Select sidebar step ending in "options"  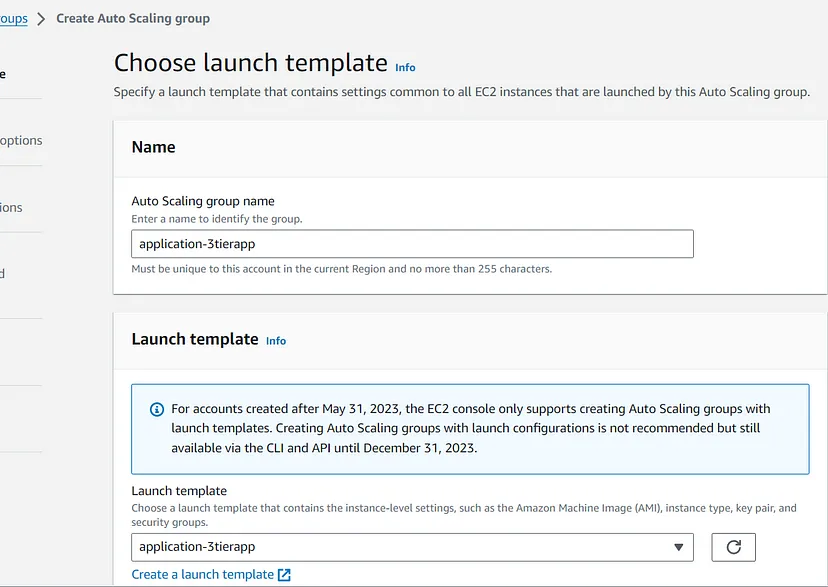pyautogui.click(x=20, y=141)
